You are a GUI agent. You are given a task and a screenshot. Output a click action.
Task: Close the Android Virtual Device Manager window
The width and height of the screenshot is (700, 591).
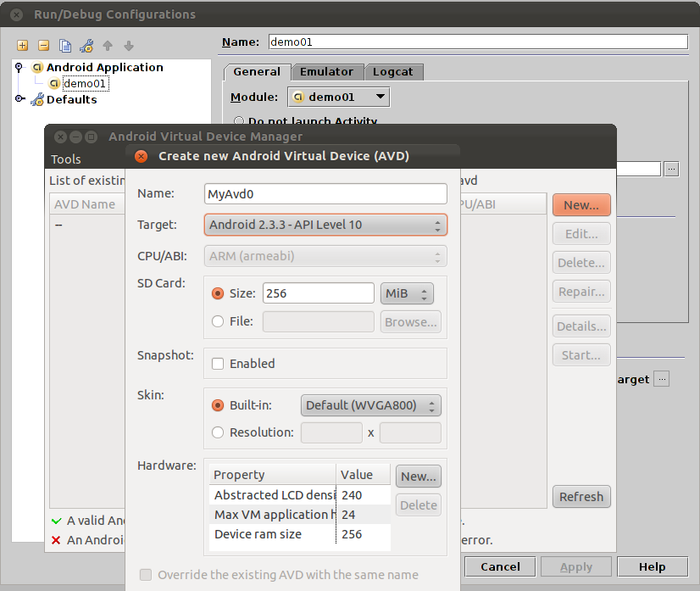61,137
